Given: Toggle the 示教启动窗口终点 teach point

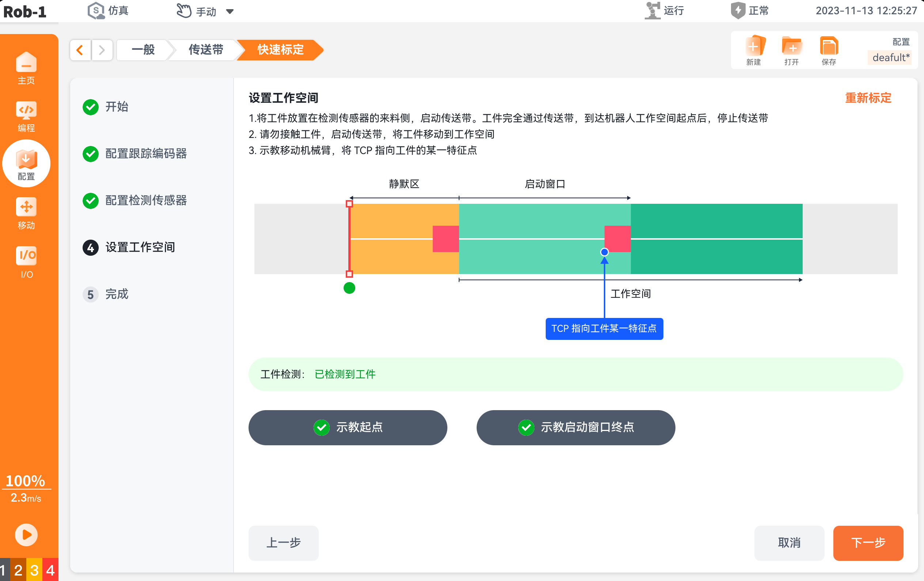Looking at the screenshot, I should [x=576, y=427].
